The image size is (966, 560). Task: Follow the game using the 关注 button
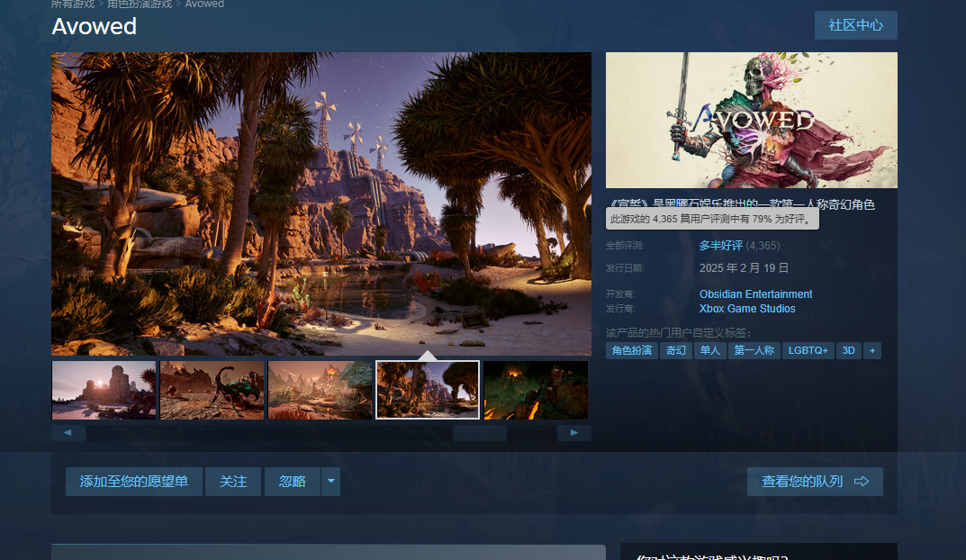tap(232, 481)
